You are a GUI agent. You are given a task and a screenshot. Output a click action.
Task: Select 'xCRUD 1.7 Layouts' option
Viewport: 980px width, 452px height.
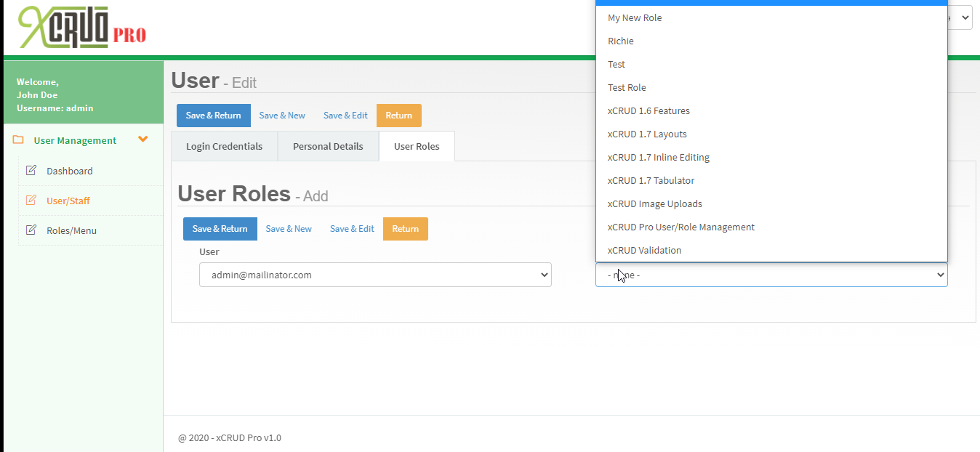771,134
